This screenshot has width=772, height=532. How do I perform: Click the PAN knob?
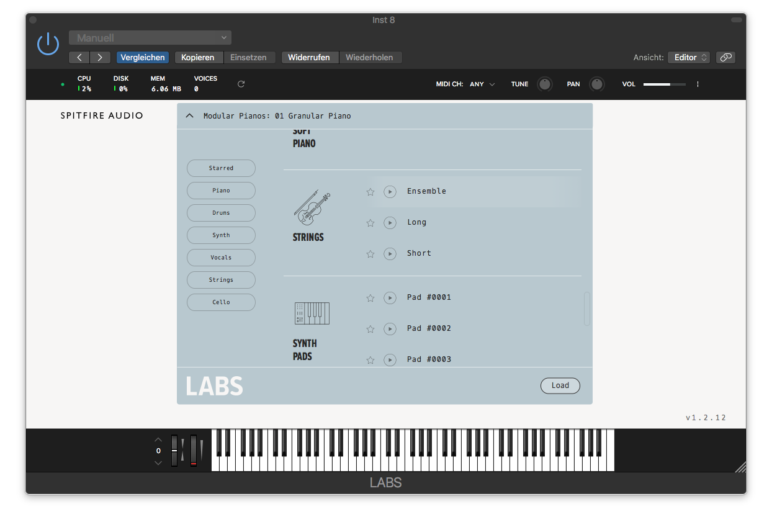[596, 84]
